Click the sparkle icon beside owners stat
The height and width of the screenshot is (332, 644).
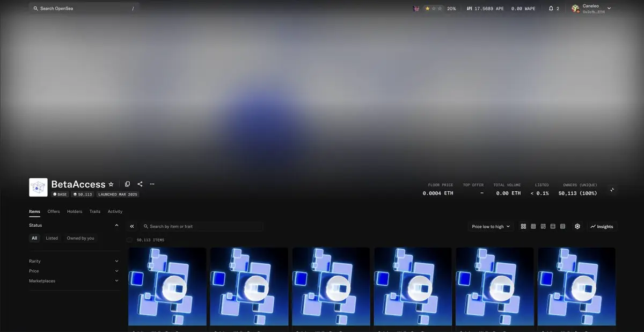(x=612, y=190)
